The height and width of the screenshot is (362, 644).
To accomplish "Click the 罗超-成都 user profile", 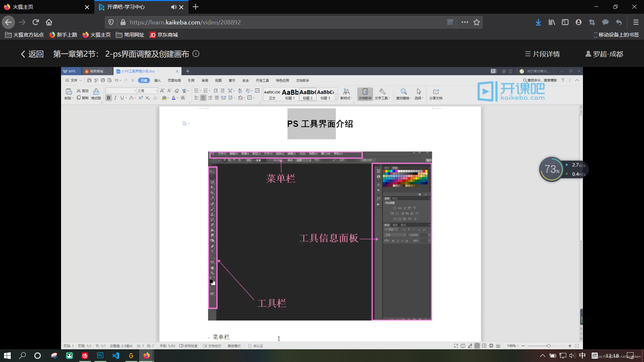I will [x=604, y=54].
